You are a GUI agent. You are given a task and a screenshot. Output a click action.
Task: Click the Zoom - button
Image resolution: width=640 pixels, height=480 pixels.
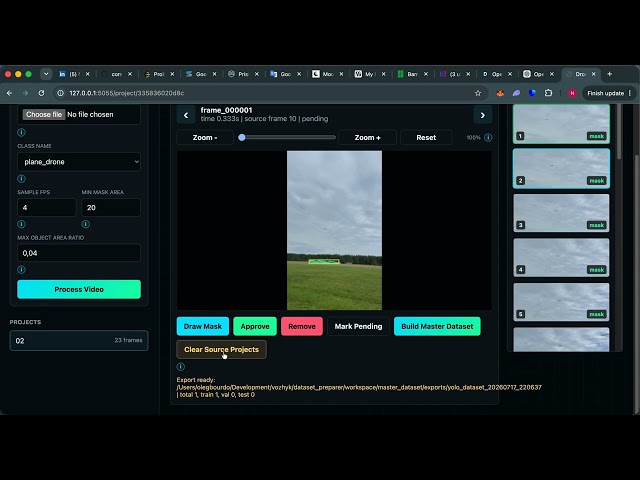click(205, 138)
